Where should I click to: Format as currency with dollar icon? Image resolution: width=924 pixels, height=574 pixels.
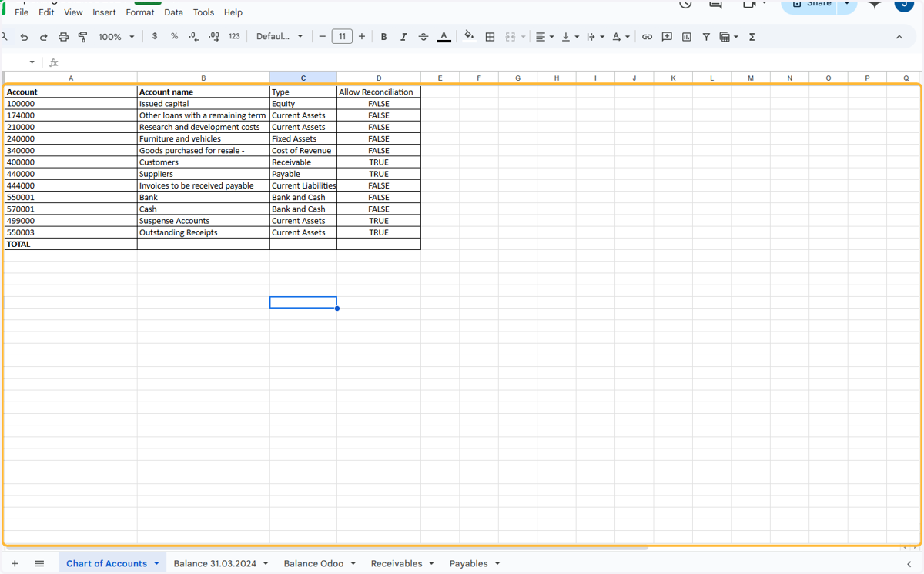155,36
